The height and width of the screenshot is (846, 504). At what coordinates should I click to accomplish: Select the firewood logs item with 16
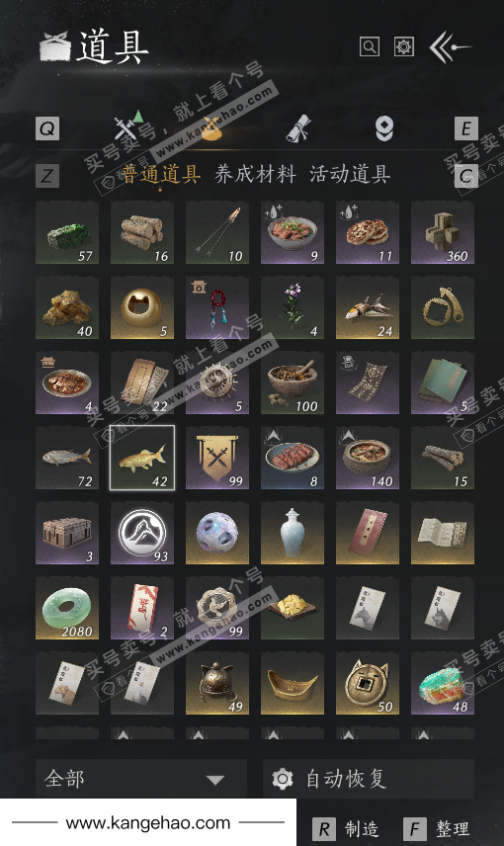coord(142,232)
